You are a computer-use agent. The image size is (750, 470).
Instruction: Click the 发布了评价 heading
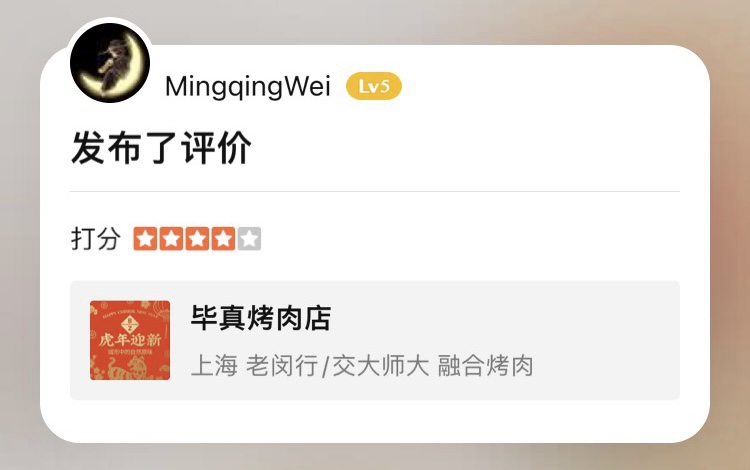(x=161, y=148)
